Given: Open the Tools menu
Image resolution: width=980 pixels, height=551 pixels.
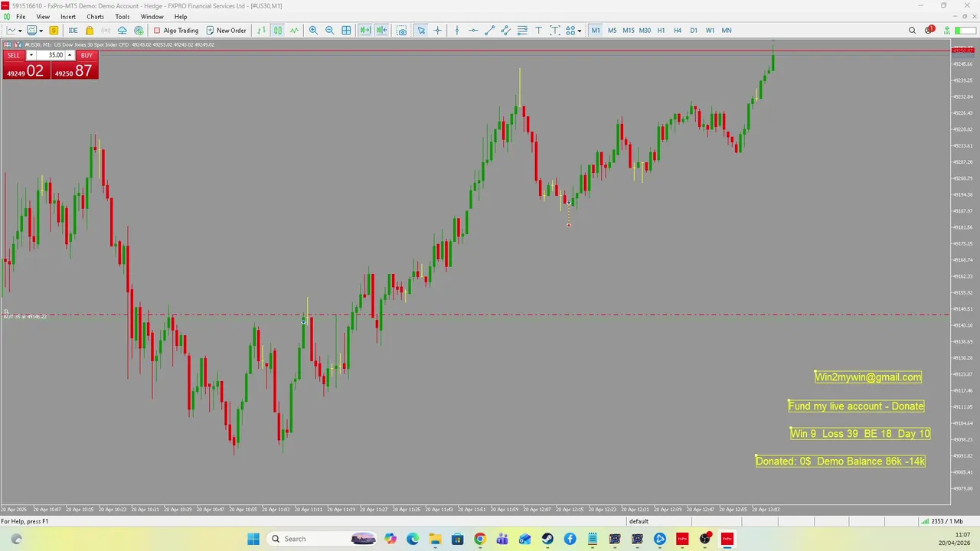Looking at the screenshot, I should pos(122,17).
